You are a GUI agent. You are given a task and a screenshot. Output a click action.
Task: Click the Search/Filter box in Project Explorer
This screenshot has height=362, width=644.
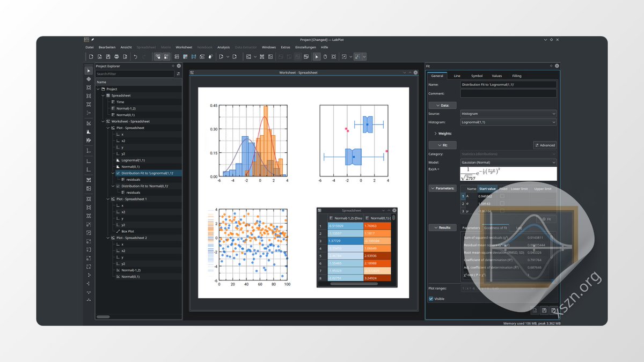pyautogui.click(x=135, y=73)
